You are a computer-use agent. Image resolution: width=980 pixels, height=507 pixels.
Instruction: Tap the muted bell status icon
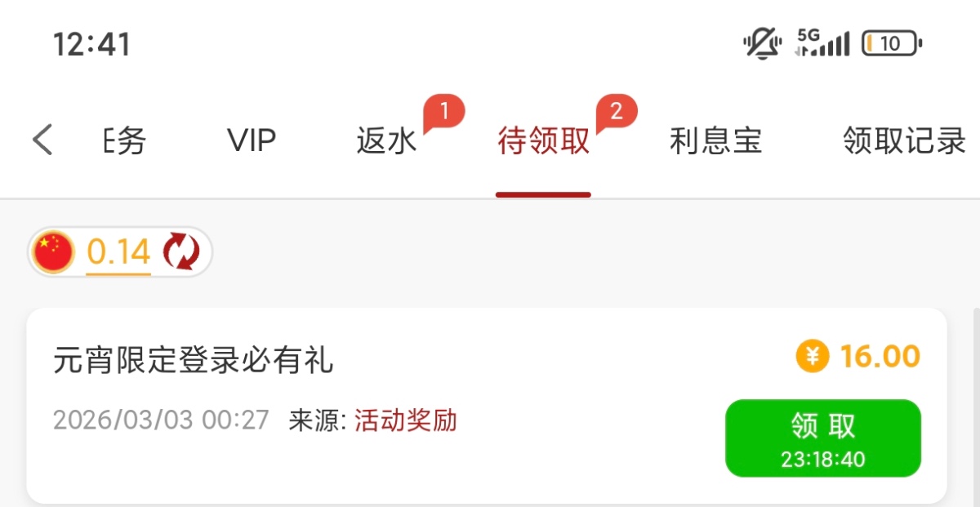pos(763,43)
